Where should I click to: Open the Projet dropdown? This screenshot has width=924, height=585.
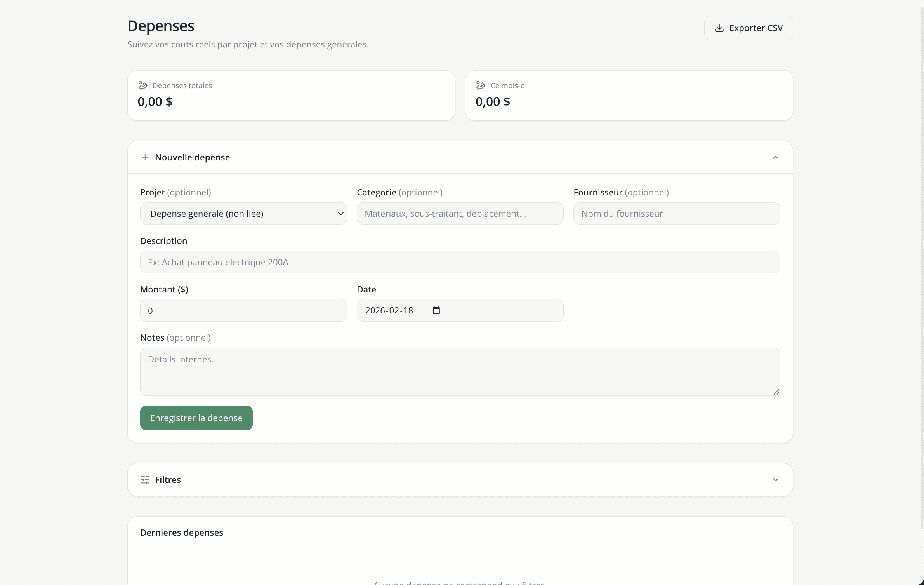(243, 214)
